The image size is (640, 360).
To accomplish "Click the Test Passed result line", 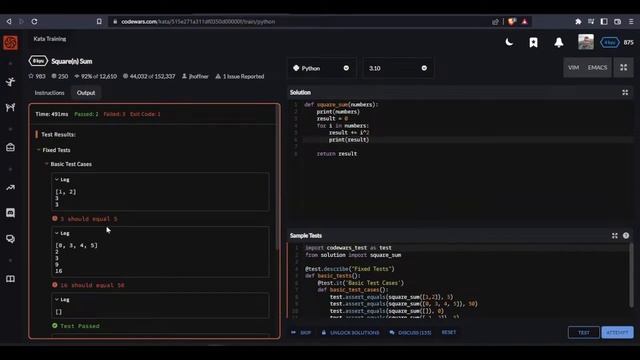I will (76, 326).
